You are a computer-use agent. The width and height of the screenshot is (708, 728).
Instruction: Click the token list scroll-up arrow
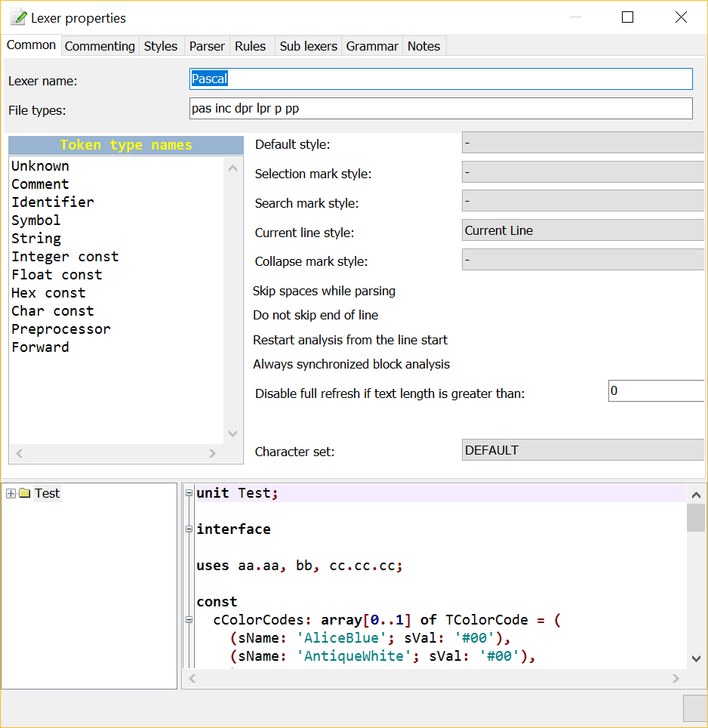point(232,168)
